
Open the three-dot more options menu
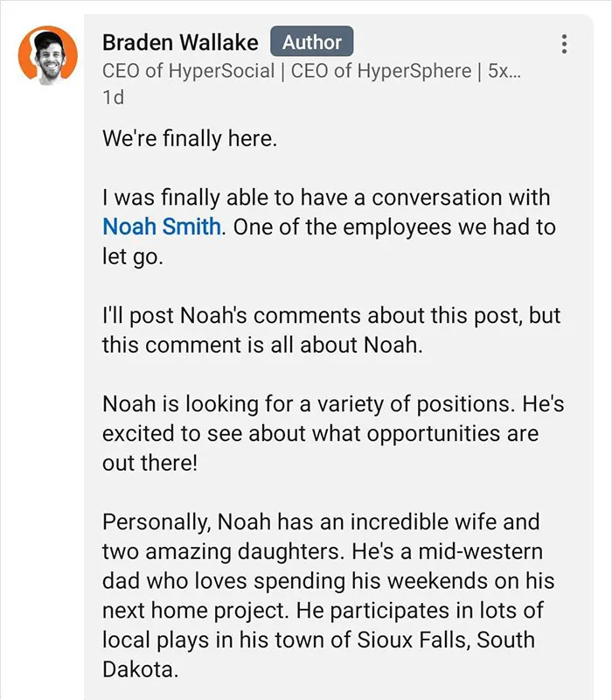(x=564, y=44)
